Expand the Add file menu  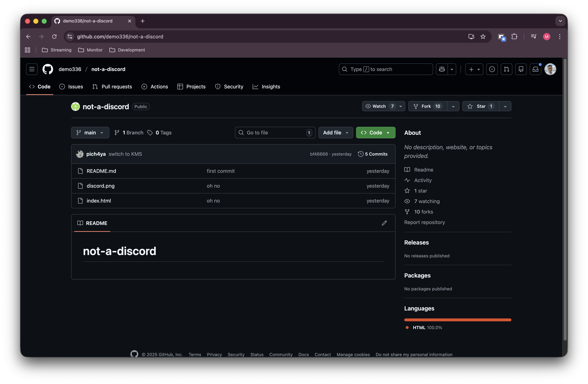click(x=335, y=133)
